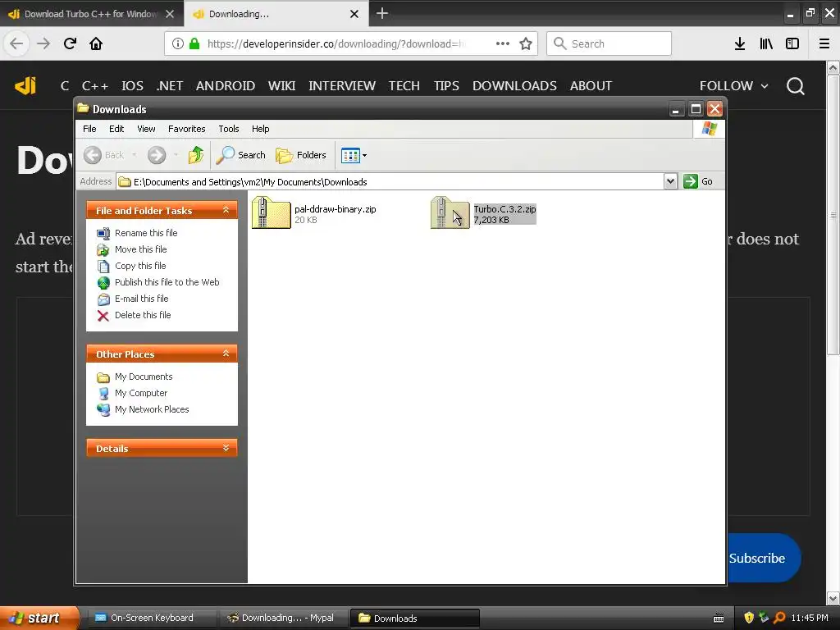Switch to Downloading… - Mypal taskbar item
The image size is (840, 630).
283,619
